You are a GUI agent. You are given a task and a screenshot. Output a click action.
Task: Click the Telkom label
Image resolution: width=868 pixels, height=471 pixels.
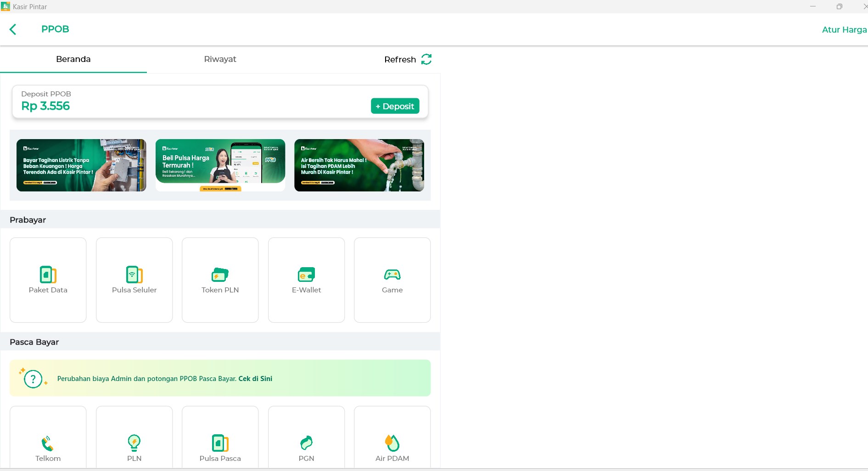(x=48, y=459)
